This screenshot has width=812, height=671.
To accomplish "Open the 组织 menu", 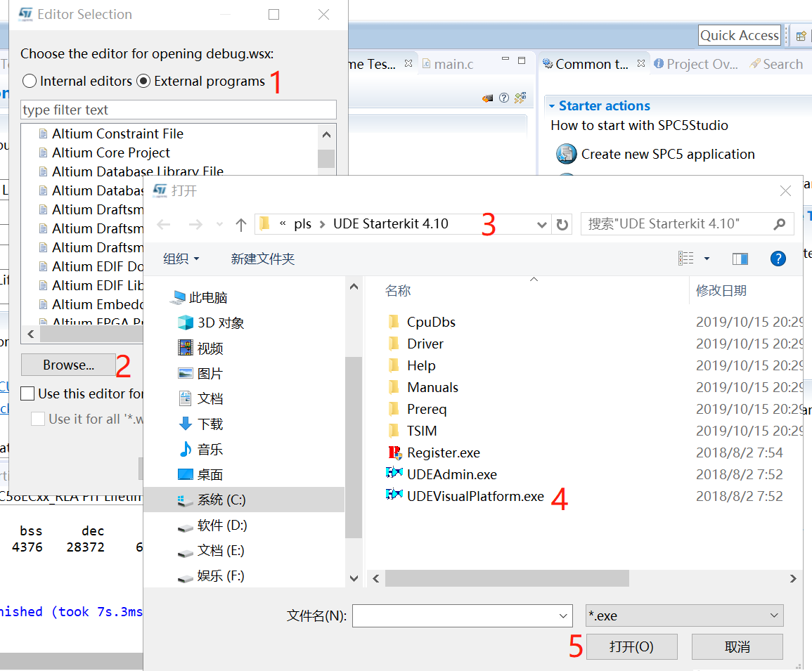I will 181,259.
